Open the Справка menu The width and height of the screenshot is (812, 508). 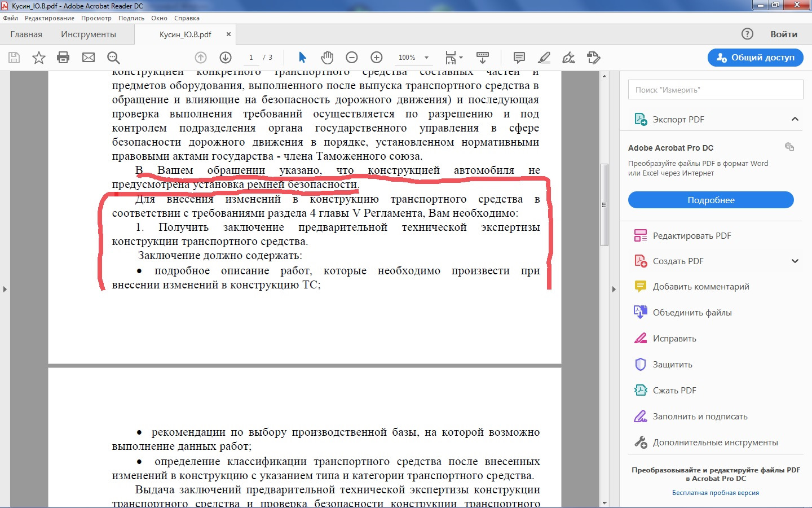(x=187, y=18)
